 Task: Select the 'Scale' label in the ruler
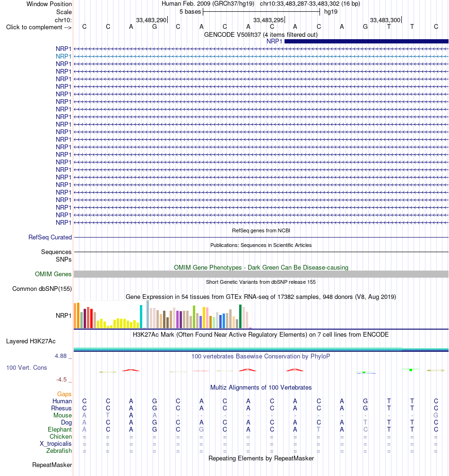(64, 12)
